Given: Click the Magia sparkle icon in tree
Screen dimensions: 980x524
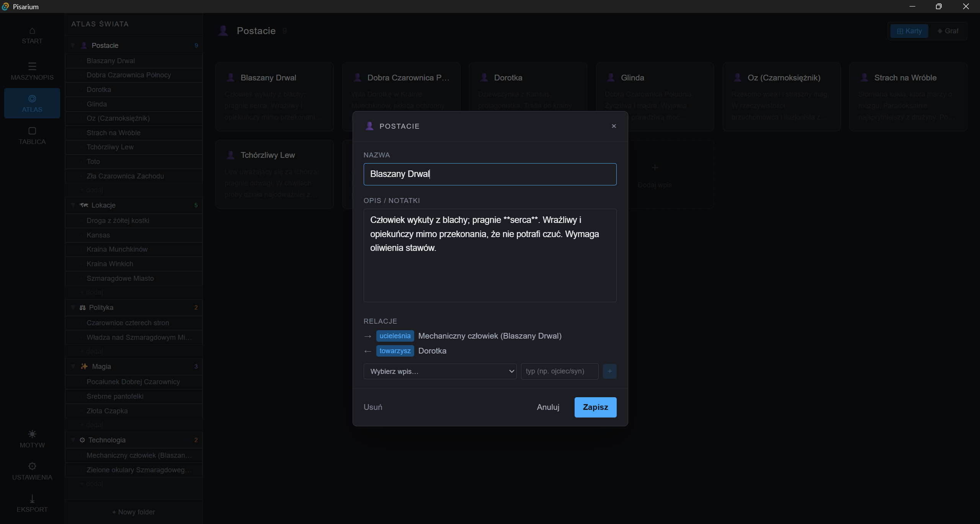Looking at the screenshot, I should (84, 367).
